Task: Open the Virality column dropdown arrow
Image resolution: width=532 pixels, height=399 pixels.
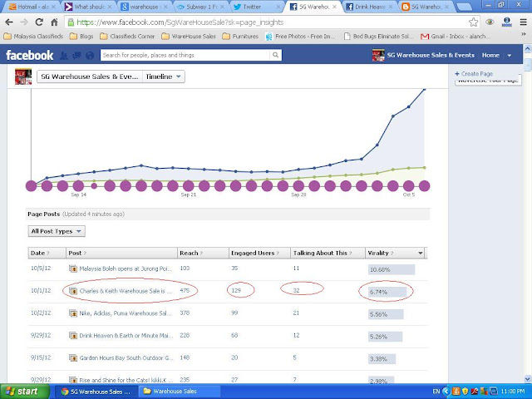Action: point(420,253)
